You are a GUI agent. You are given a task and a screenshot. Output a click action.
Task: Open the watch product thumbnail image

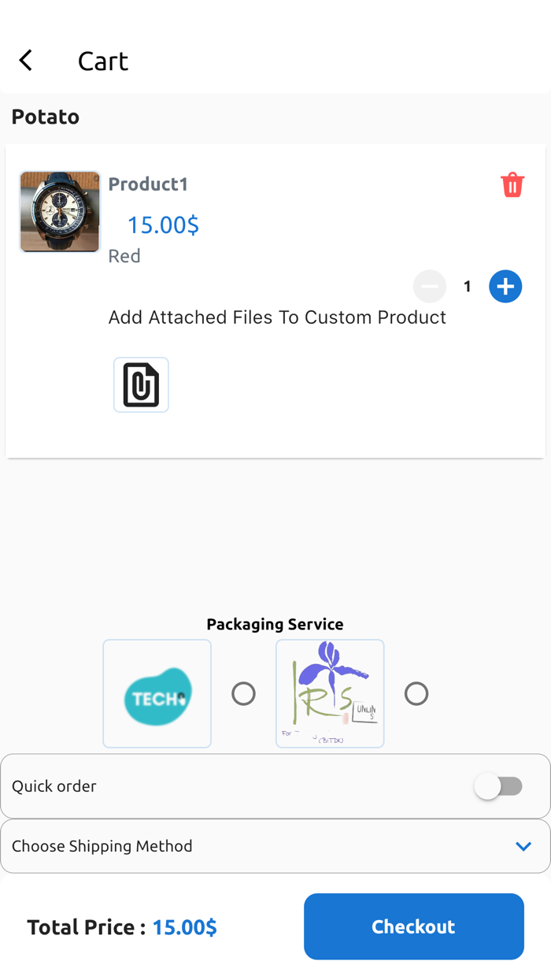tap(59, 211)
